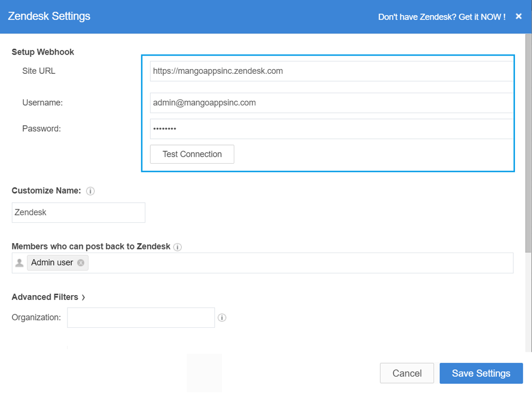The height and width of the screenshot is (399, 532).
Task: Click the member avatar icon
Action: [x=19, y=262]
